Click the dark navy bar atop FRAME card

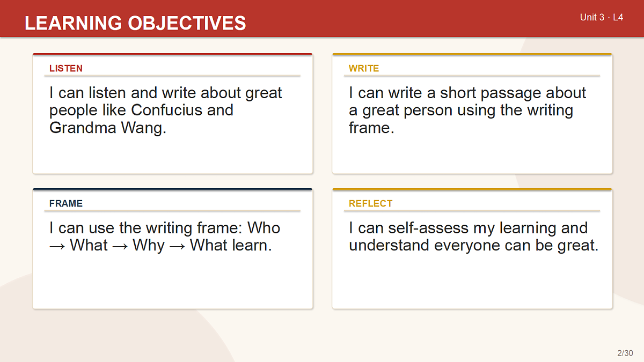[172, 189]
